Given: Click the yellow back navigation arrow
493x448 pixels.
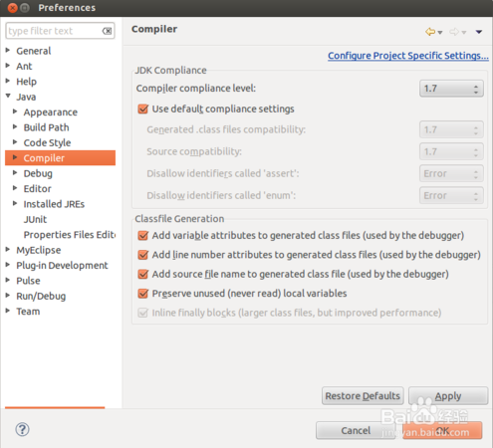Looking at the screenshot, I should tap(430, 32).
